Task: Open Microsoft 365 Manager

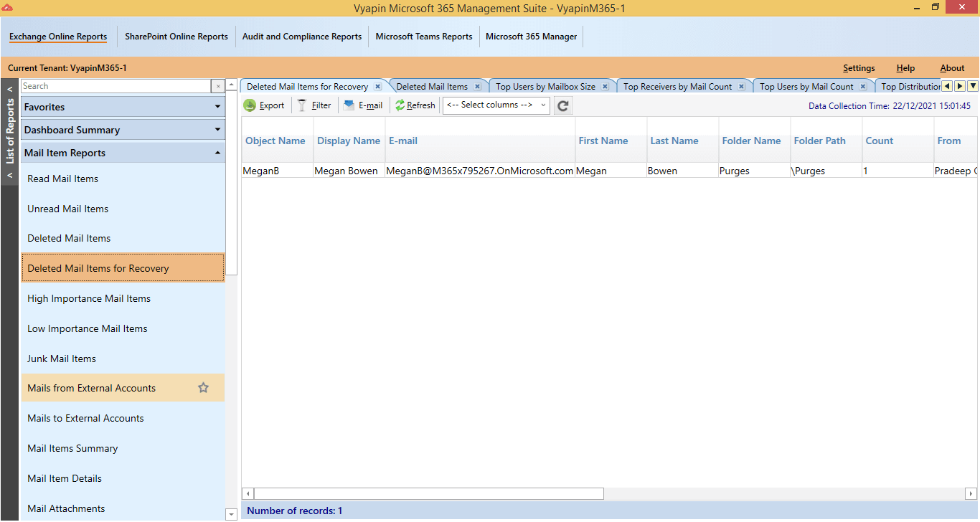Action: click(x=532, y=37)
